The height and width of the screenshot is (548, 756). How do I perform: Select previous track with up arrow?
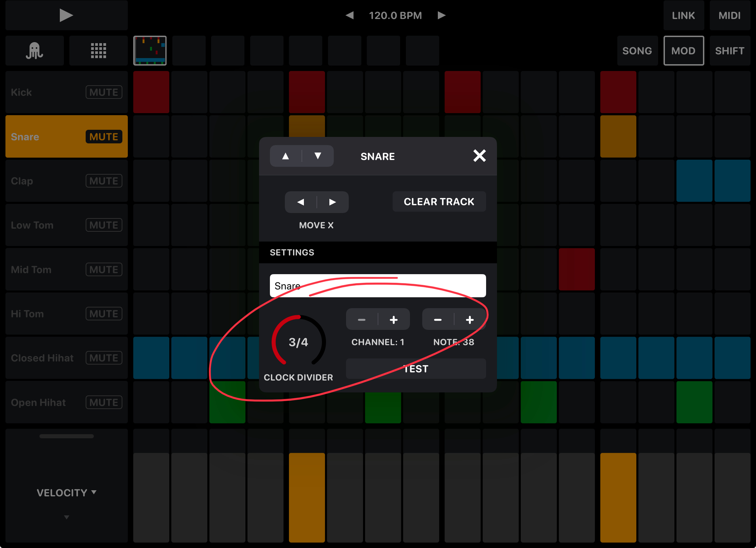pyautogui.click(x=286, y=156)
